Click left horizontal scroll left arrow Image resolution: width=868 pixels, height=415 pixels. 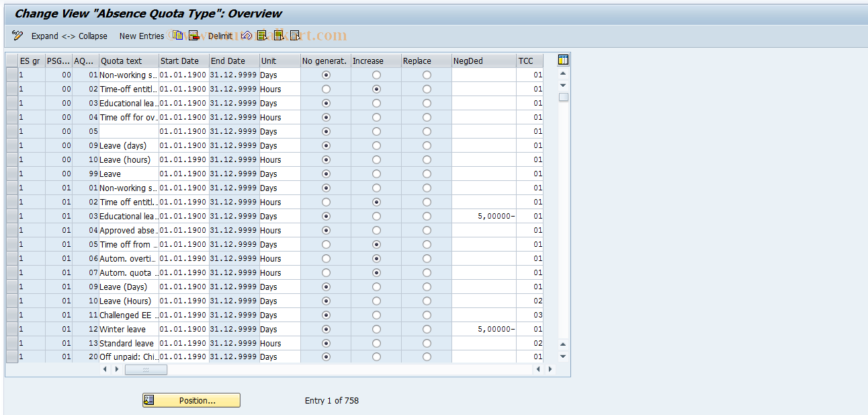tap(105, 369)
